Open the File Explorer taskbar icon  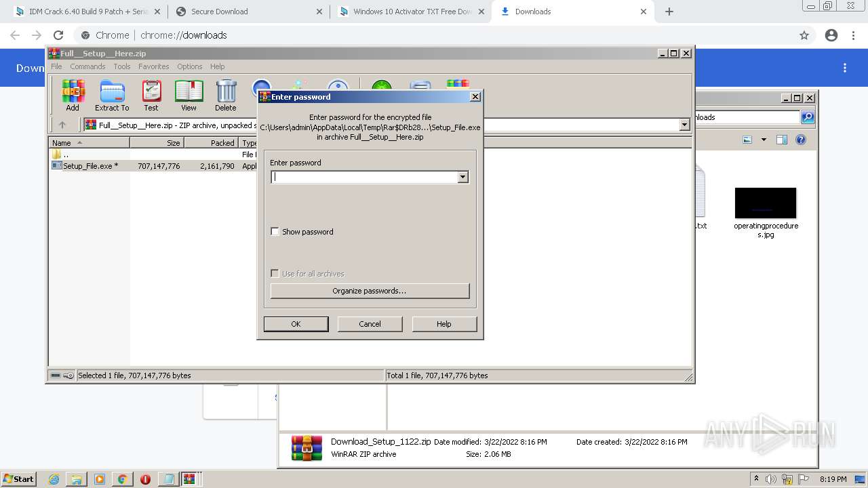click(x=77, y=479)
